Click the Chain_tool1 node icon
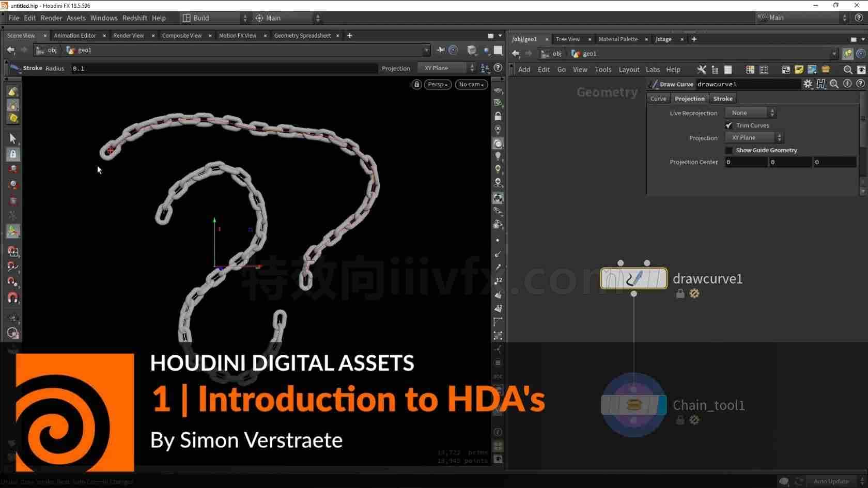 click(x=633, y=405)
